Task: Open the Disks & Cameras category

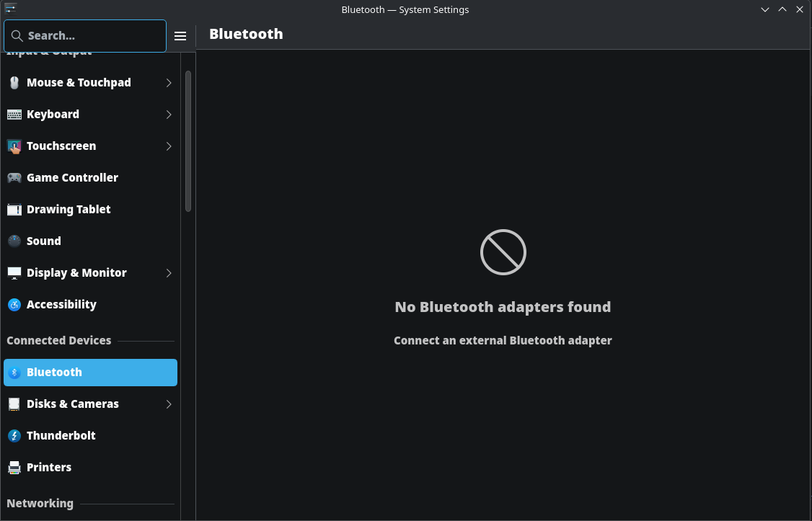Action: [72, 404]
